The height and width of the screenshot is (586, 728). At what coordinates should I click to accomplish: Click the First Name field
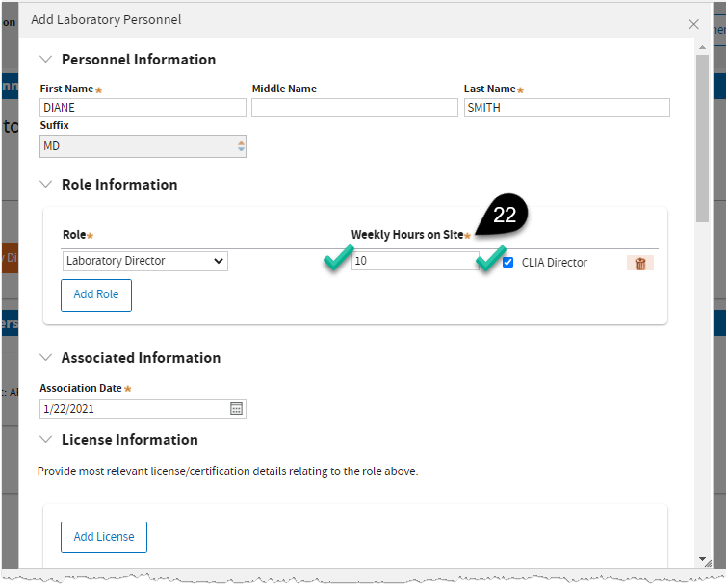coord(143,108)
